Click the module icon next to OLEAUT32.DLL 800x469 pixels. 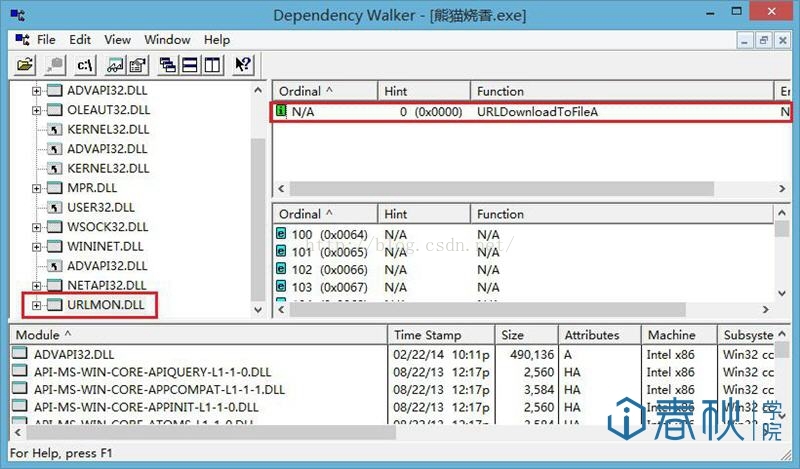[55, 110]
